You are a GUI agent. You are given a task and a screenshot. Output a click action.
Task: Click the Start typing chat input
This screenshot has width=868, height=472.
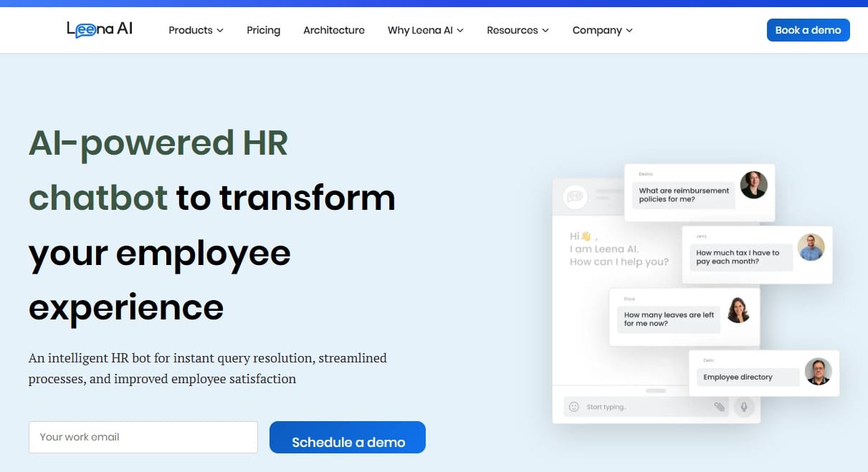tap(646, 407)
